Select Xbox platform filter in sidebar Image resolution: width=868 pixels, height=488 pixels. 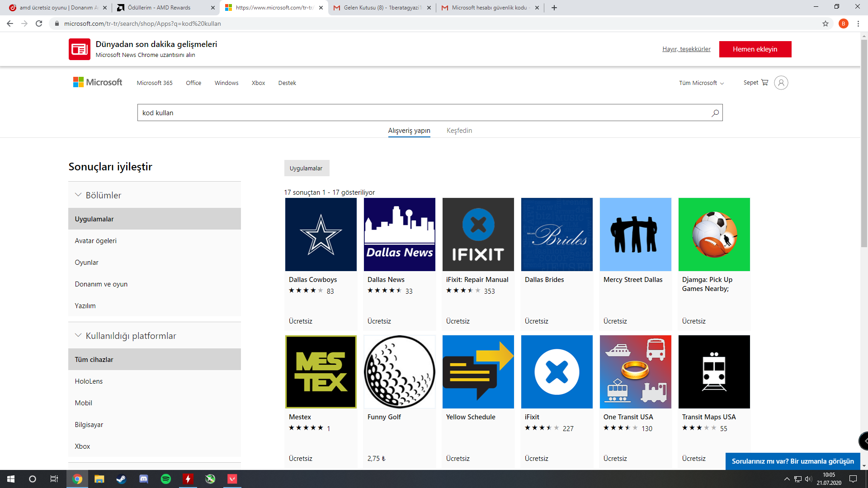click(155, 446)
